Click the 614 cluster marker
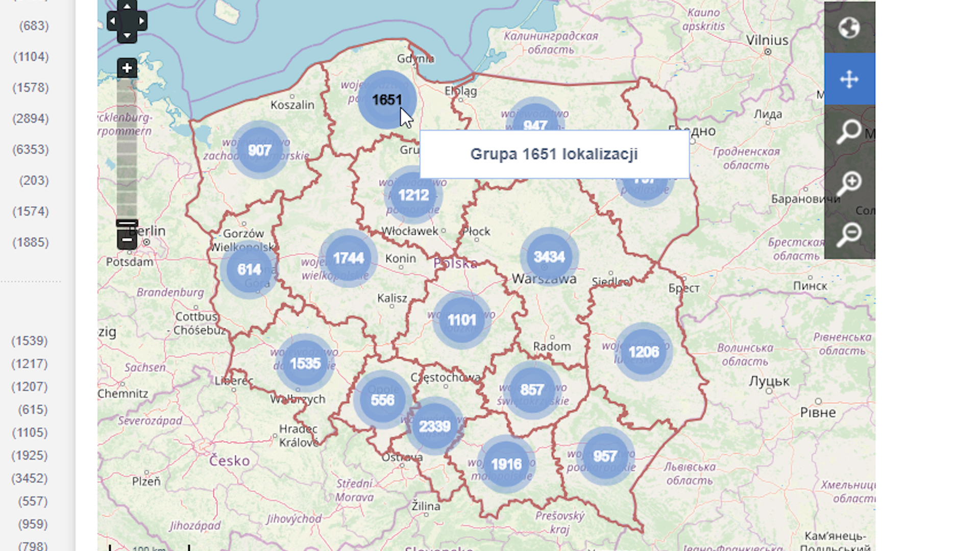980x551 pixels. tap(249, 269)
